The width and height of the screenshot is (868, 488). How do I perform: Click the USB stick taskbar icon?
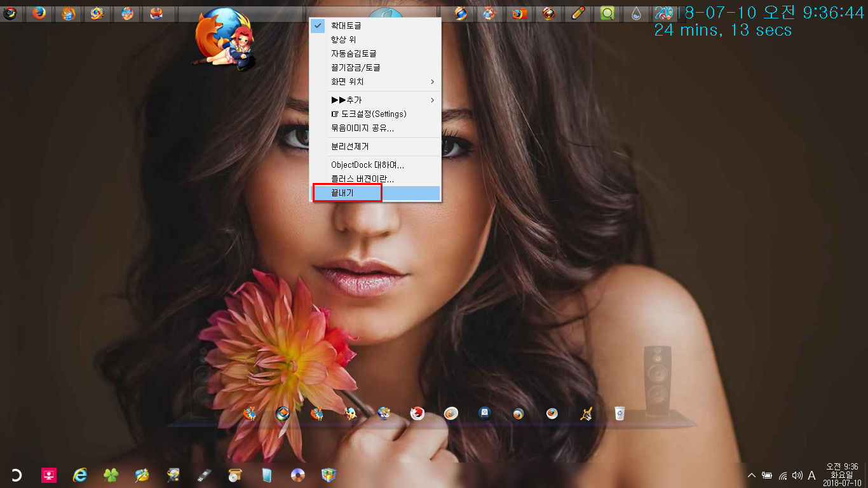pos(204,475)
